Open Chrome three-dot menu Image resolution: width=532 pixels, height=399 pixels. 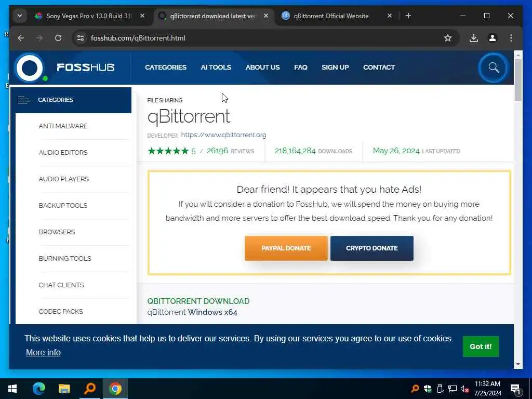pyautogui.click(x=511, y=38)
